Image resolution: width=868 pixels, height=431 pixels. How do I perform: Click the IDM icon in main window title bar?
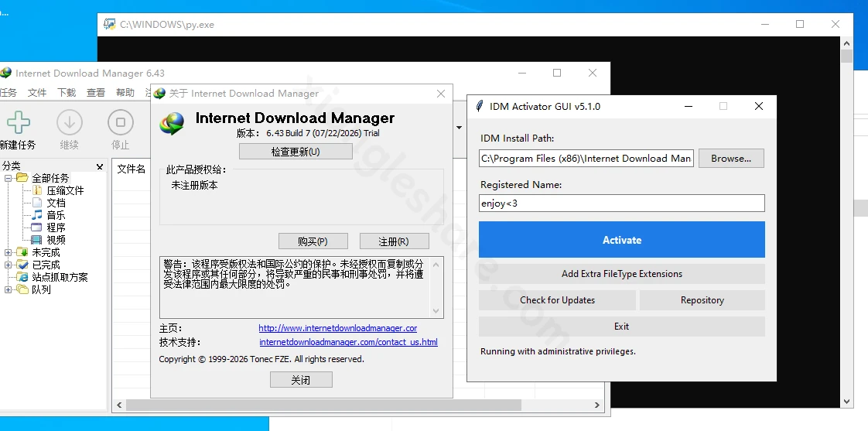click(x=5, y=73)
